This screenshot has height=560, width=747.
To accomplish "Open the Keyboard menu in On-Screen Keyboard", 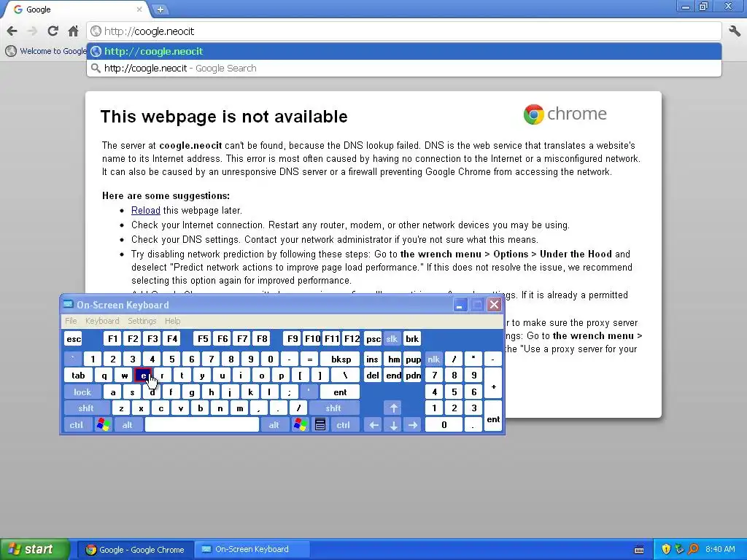I will (x=102, y=321).
